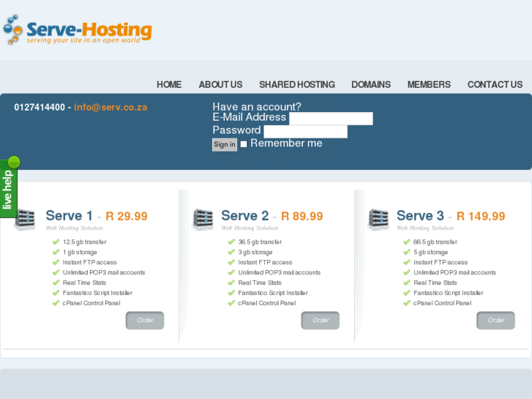The image size is (532, 399).
Task: Click the Serve 1 server icon
Action: [x=25, y=220]
